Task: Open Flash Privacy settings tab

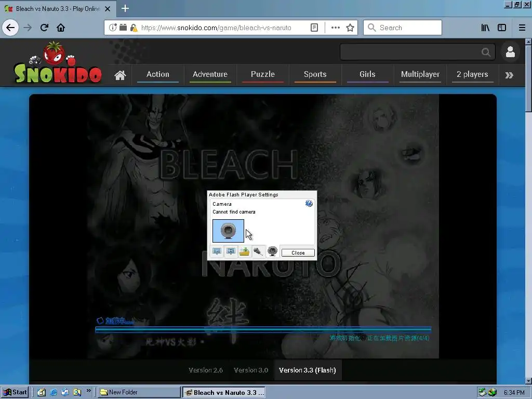Action: pyautogui.click(x=230, y=251)
